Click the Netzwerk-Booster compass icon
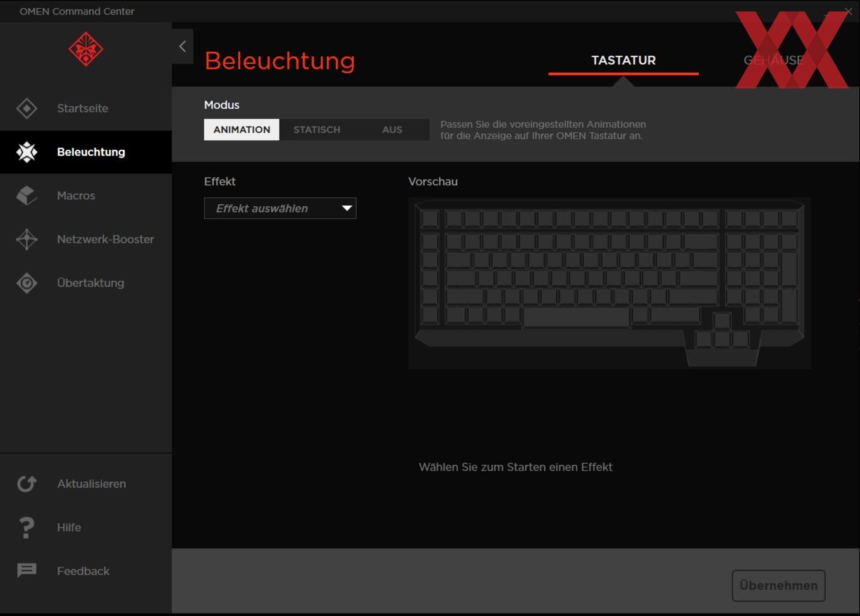 [27, 239]
